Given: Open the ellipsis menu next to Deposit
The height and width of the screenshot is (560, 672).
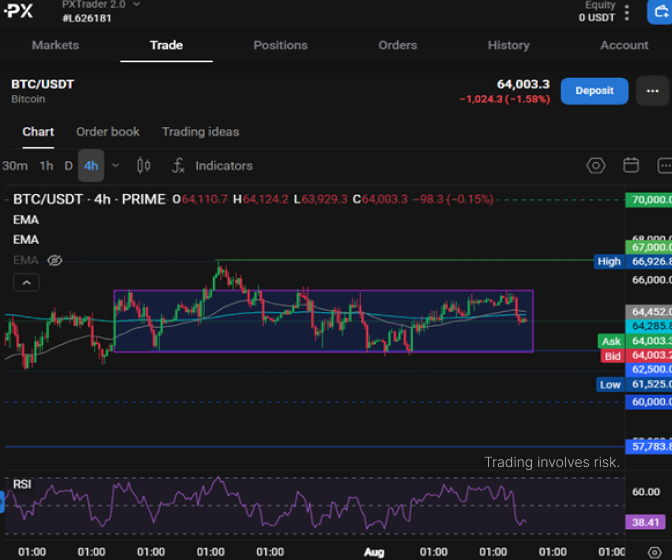Looking at the screenshot, I should [652, 91].
